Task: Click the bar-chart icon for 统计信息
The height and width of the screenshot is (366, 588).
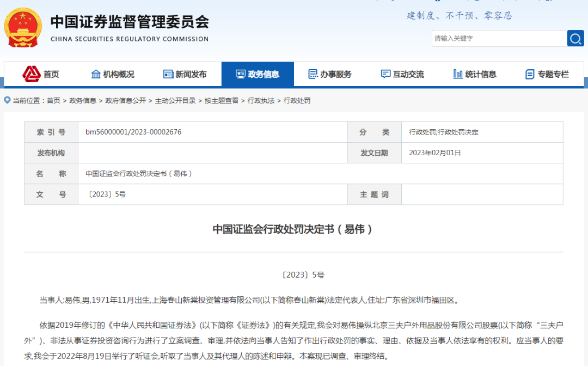Action: click(x=458, y=74)
